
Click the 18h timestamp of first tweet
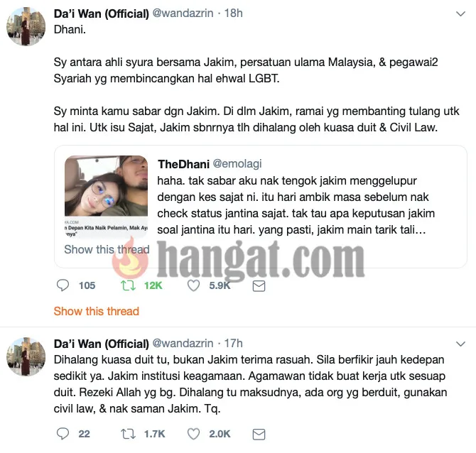pyautogui.click(x=233, y=13)
